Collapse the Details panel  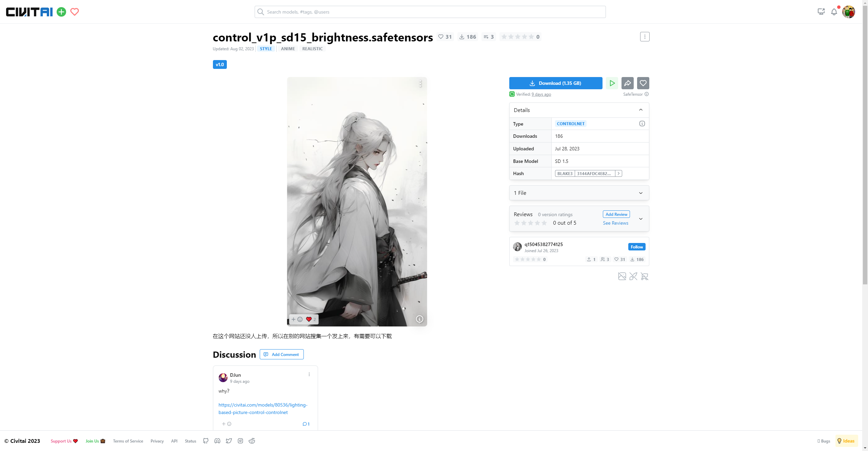point(640,110)
